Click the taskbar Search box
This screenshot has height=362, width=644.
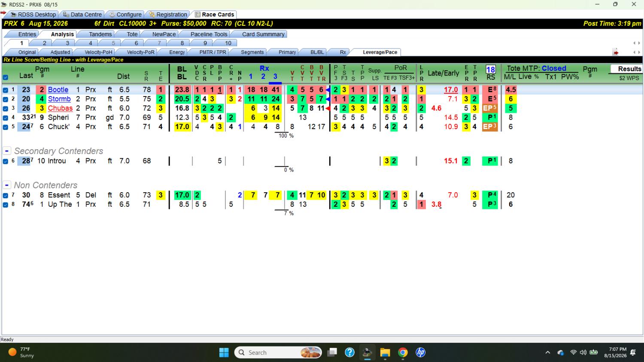(x=278, y=353)
